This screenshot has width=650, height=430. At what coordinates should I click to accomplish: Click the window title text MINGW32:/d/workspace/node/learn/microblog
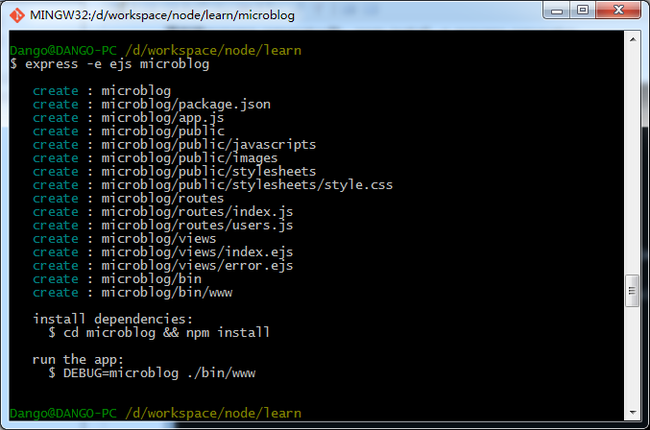[x=162, y=15]
